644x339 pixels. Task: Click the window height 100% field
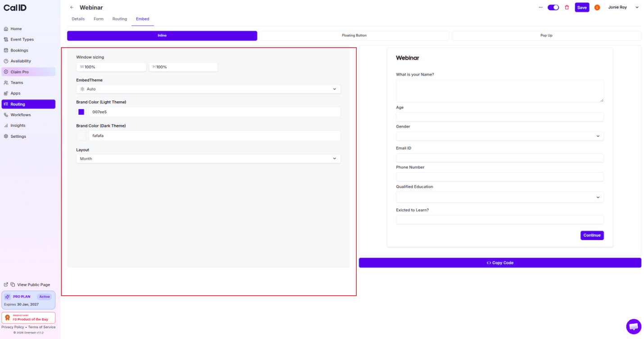click(183, 67)
